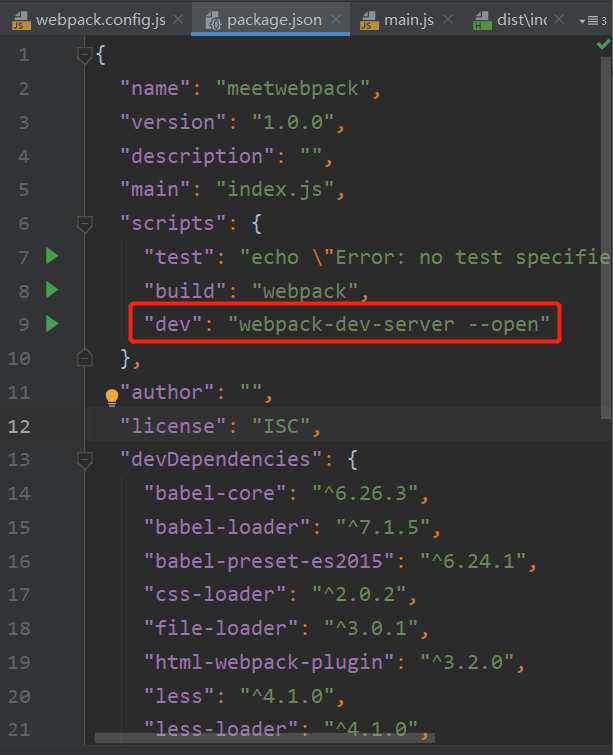Click the "less" key on line 20

click(179, 696)
